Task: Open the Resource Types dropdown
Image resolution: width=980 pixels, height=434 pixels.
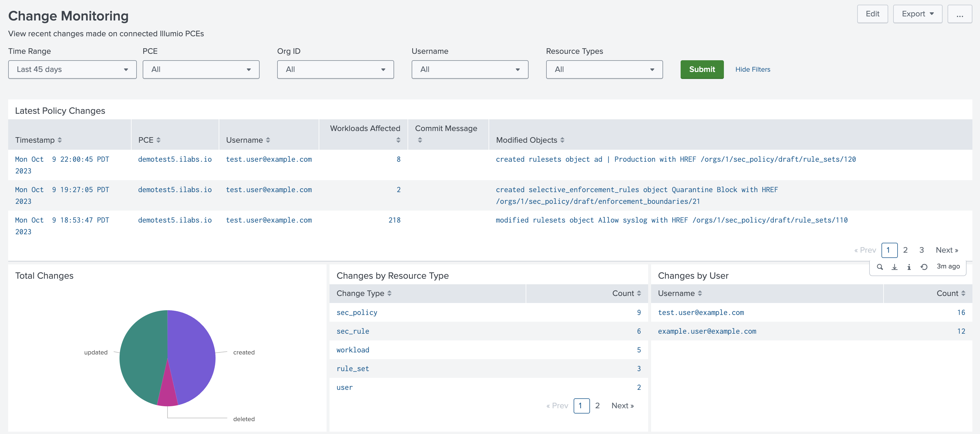Action: click(x=604, y=69)
